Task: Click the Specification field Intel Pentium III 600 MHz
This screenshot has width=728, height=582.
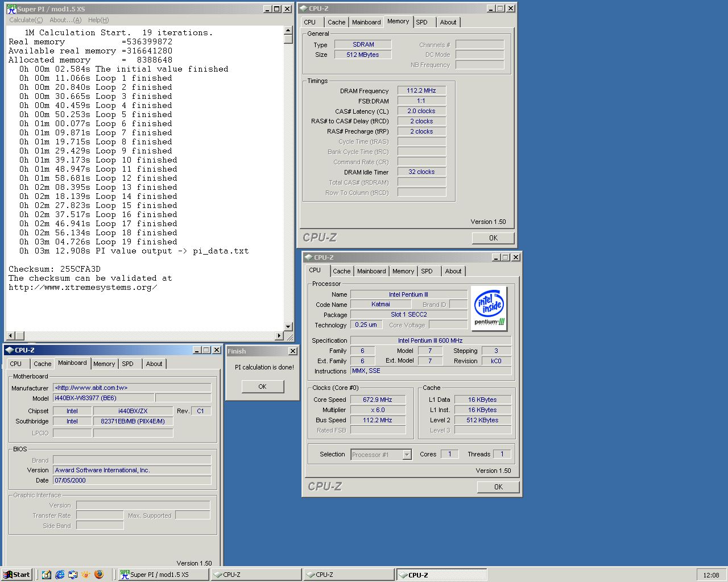Action: tap(431, 340)
